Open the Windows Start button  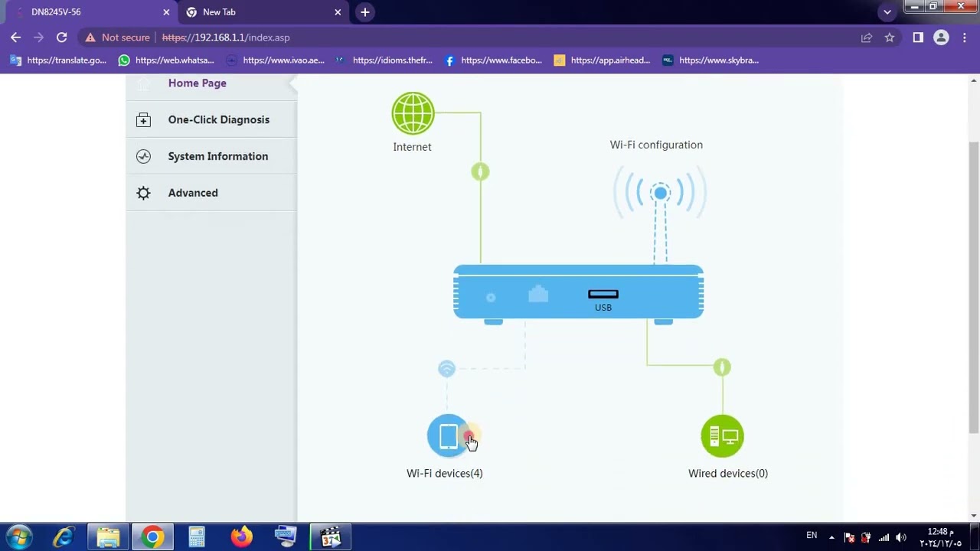[x=18, y=537]
